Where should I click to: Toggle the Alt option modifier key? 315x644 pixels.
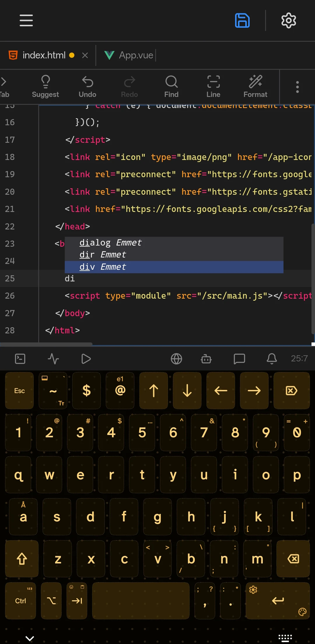pyautogui.click(x=51, y=601)
